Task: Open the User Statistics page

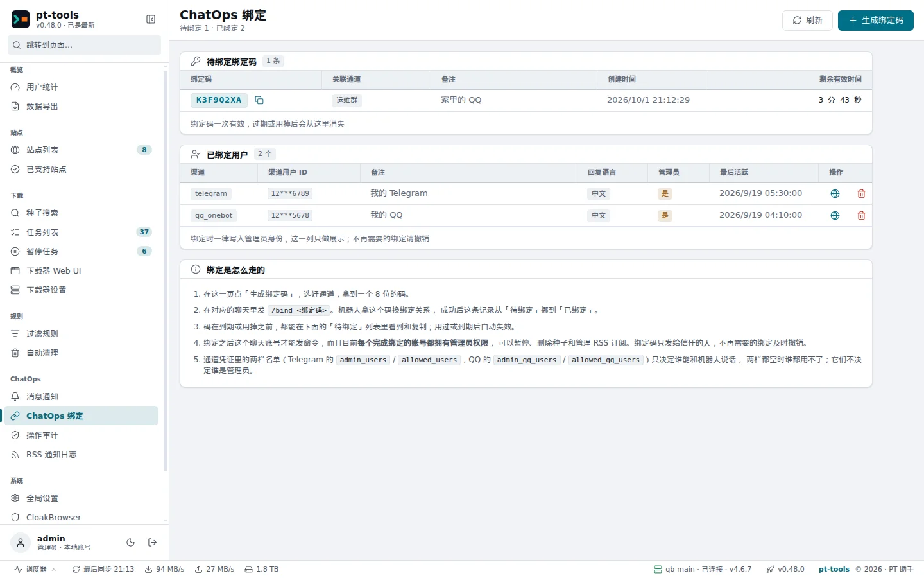Action: click(81, 87)
